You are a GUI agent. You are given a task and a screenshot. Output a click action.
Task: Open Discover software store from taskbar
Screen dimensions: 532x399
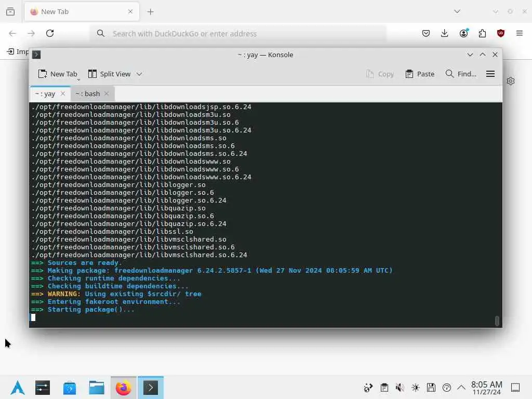[x=70, y=388]
